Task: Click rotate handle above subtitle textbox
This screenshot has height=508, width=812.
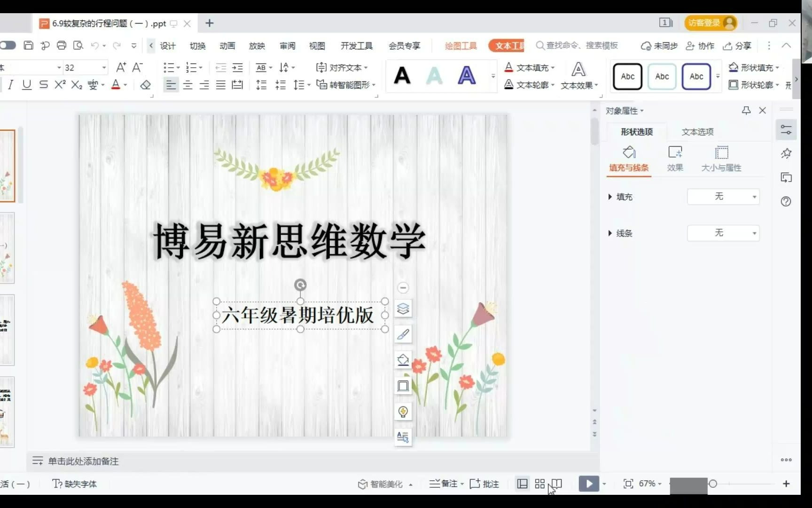Action: pyautogui.click(x=300, y=285)
